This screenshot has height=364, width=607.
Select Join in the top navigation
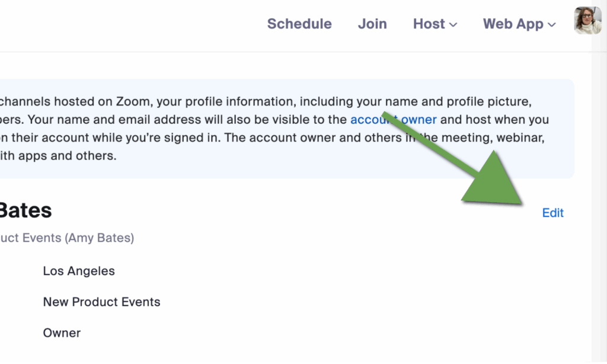tap(372, 24)
